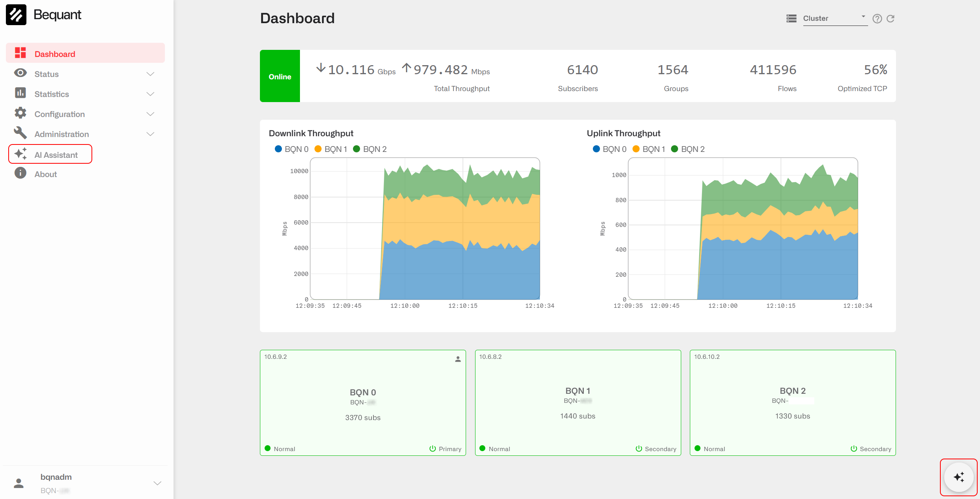Viewport: 980px width, 499px height.
Task: Click the help question mark icon
Action: (877, 18)
